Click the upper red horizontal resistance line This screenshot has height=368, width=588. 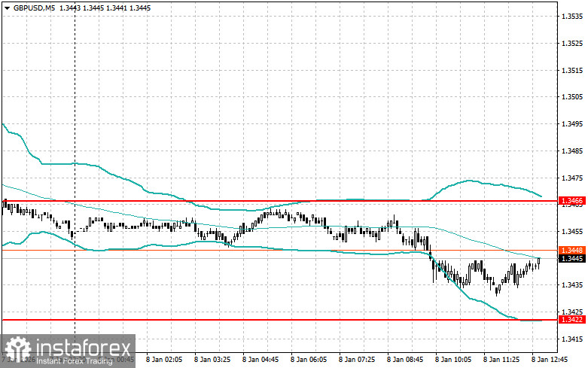tap(301, 201)
